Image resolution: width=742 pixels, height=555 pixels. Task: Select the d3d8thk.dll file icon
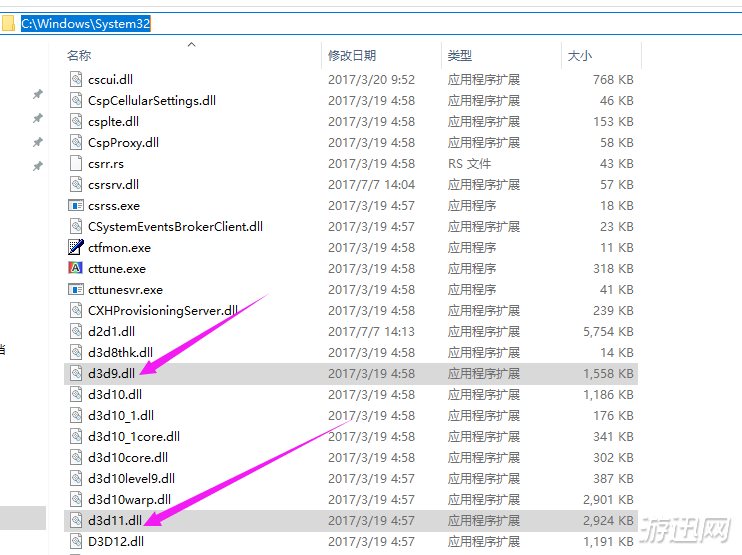click(76, 352)
